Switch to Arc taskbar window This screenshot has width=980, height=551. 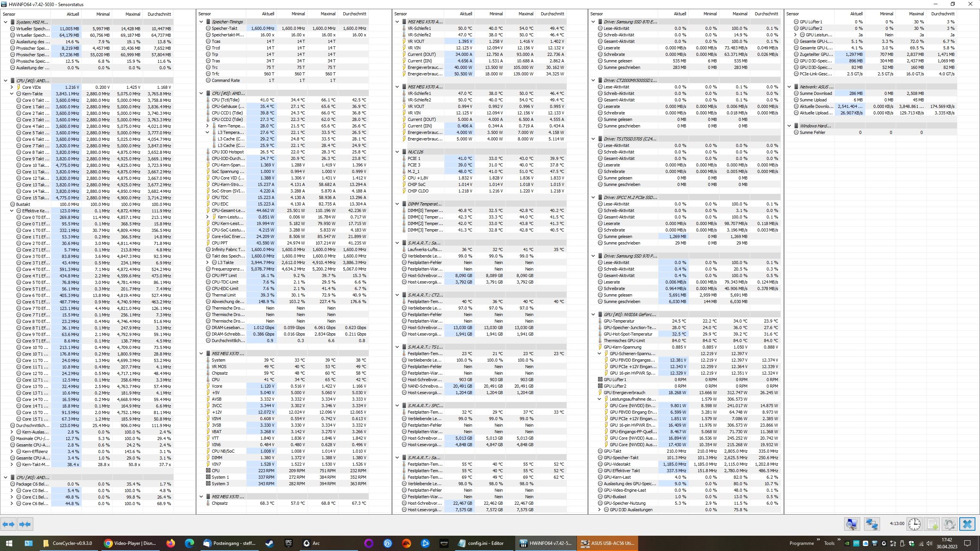tap(328, 543)
